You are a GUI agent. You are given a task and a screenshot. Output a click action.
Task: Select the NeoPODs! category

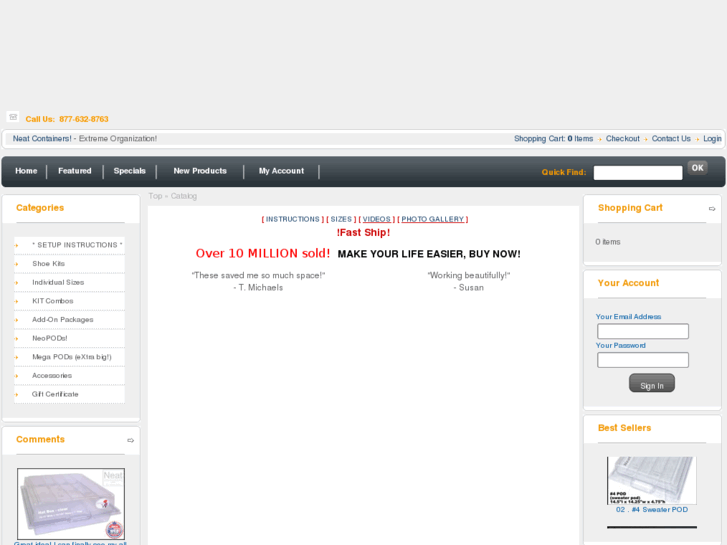coord(50,338)
